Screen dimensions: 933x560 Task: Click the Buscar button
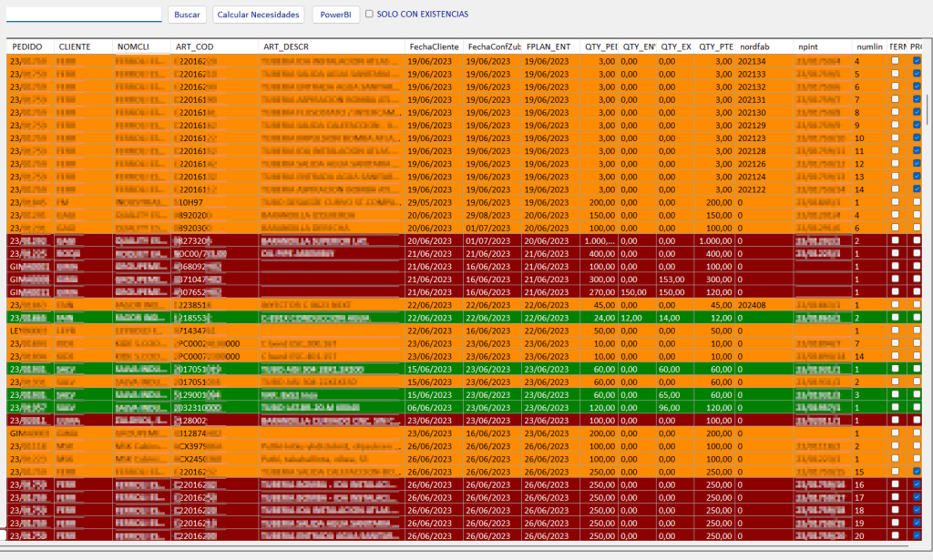(x=187, y=15)
